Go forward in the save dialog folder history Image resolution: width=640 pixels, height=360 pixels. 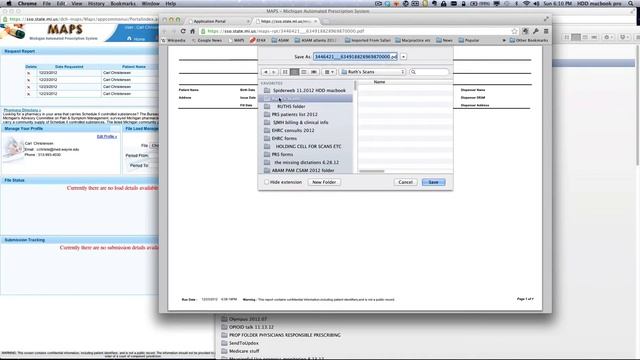coord(274,72)
